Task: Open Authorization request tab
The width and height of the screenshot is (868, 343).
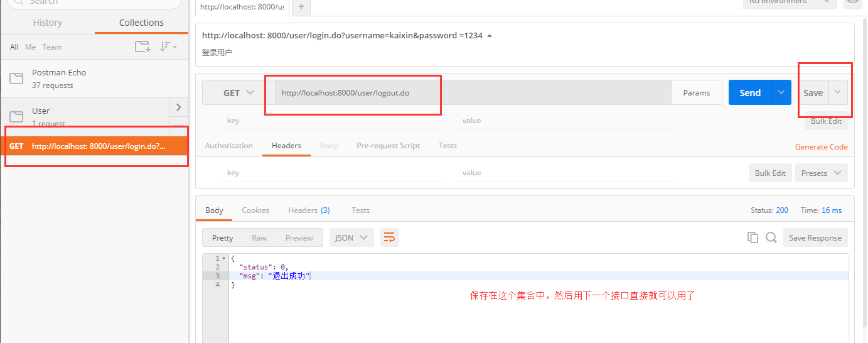Action: click(x=229, y=145)
